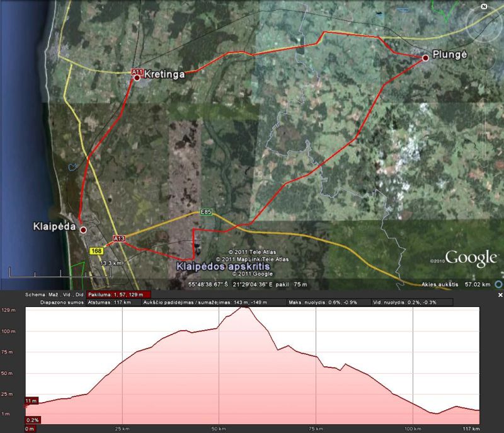Click the Kretinga city label
The height and width of the screenshot is (433, 504).
[x=164, y=74]
